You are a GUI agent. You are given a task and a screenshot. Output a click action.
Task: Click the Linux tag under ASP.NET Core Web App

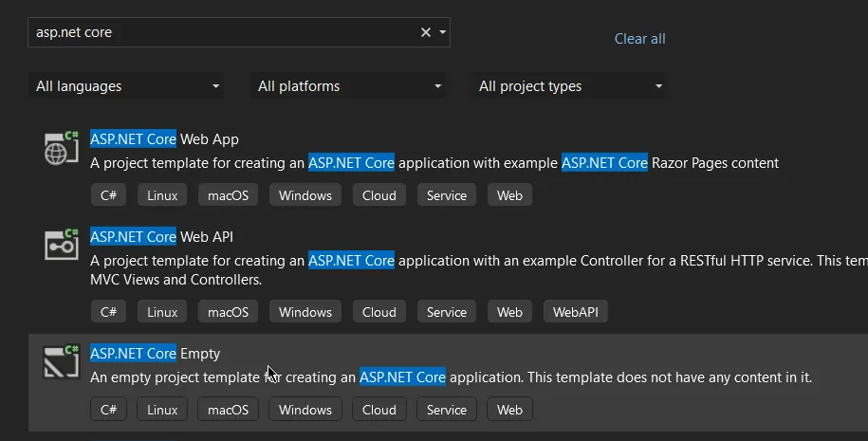pyautogui.click(x=162, y=195)
